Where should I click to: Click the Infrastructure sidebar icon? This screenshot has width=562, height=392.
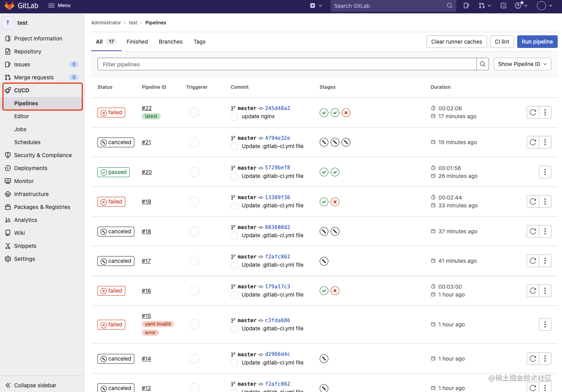pos(8,194)
